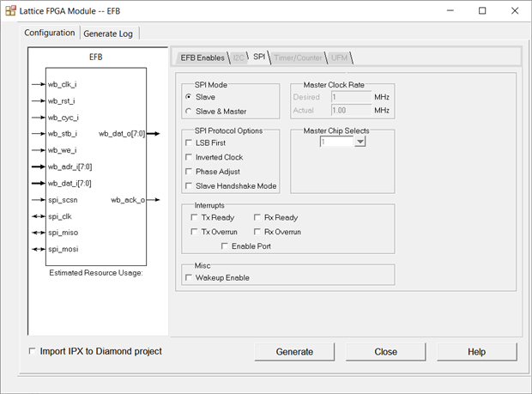This screenshot has height=394, width=532.
Task: Switch to the Configuration tab
Action: (50, 33)
